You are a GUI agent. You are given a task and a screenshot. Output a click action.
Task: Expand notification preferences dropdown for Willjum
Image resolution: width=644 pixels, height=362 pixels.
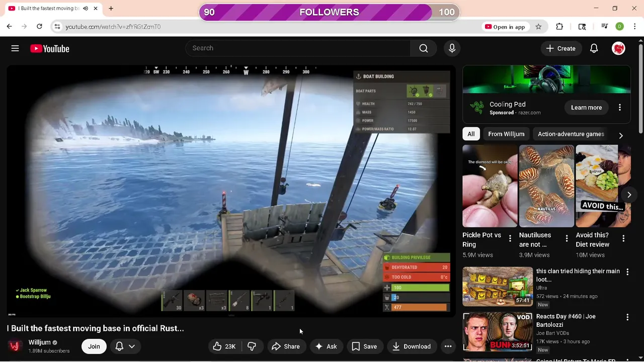[132, 346]
